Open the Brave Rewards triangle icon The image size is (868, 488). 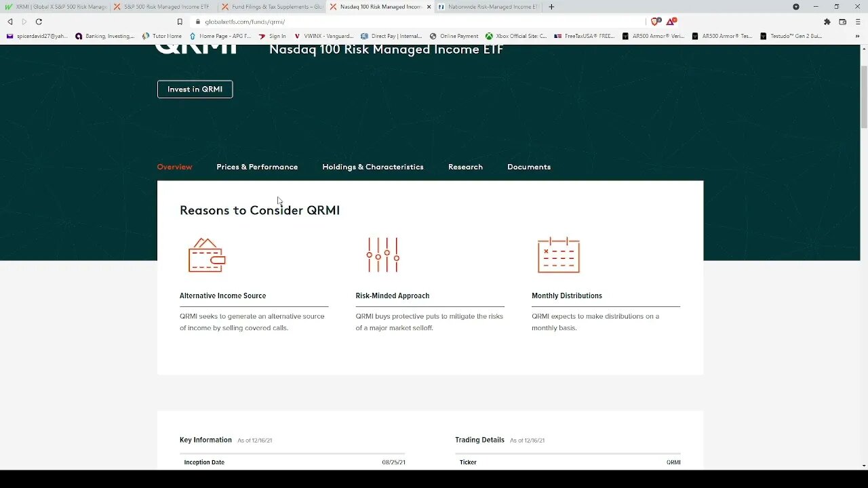coord(671,22)
